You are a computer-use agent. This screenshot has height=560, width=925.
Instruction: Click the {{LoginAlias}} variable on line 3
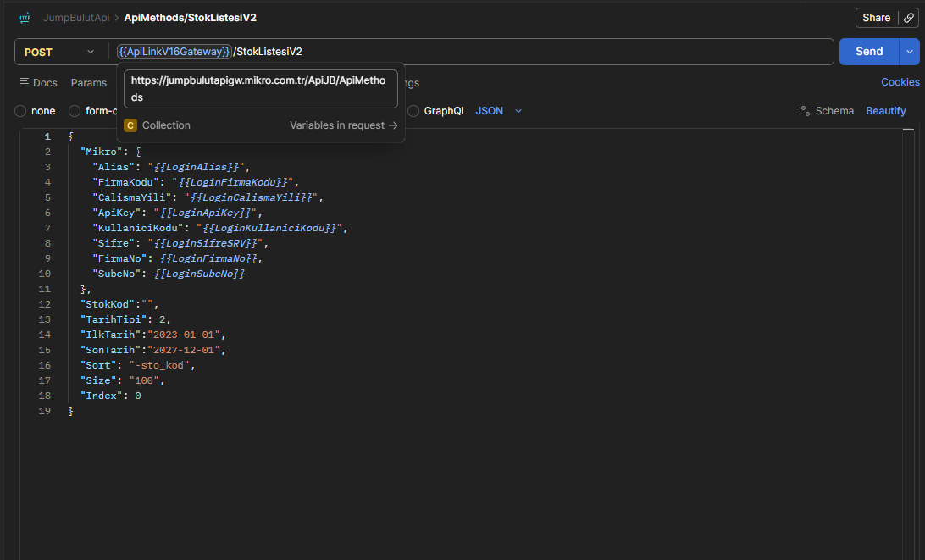point(197,167)
